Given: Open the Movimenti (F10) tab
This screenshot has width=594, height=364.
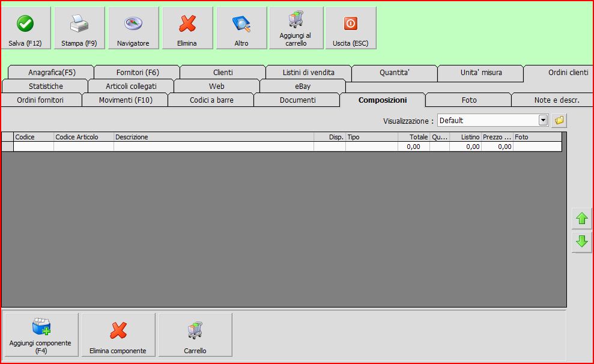Looking at the screenshot, I should tap(126, 100).
